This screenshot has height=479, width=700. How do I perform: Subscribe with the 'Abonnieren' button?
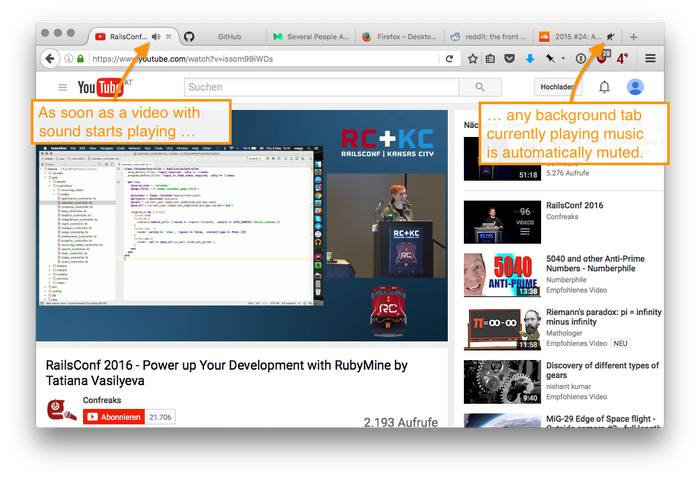pyautogui.click(x=114, y=417)
